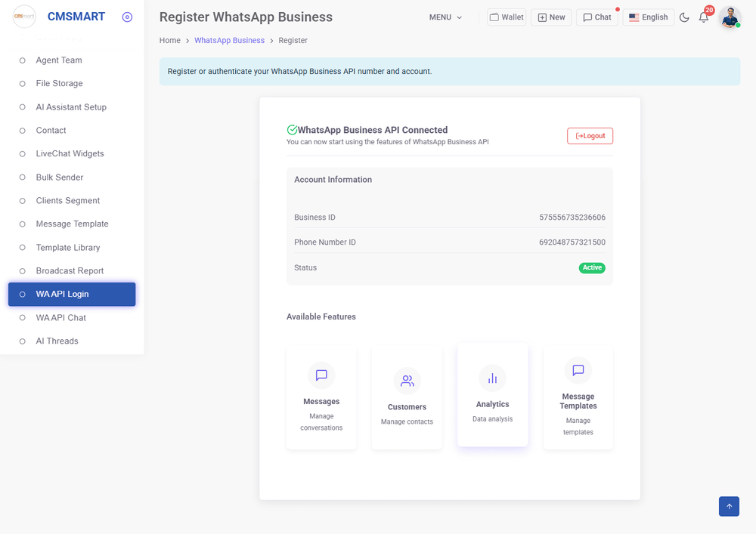Viewport: 756px width, 534px height.
Task: Toggle dark mode moon icon
Action: tap(684, 17)
